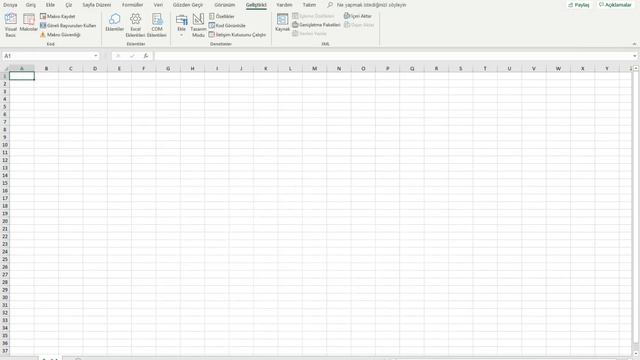Image resolution: width=640 pixels, height=360 pixels.
Task: Open the Dosya tab
Action: pyautogui.click(x=10, y=5)
